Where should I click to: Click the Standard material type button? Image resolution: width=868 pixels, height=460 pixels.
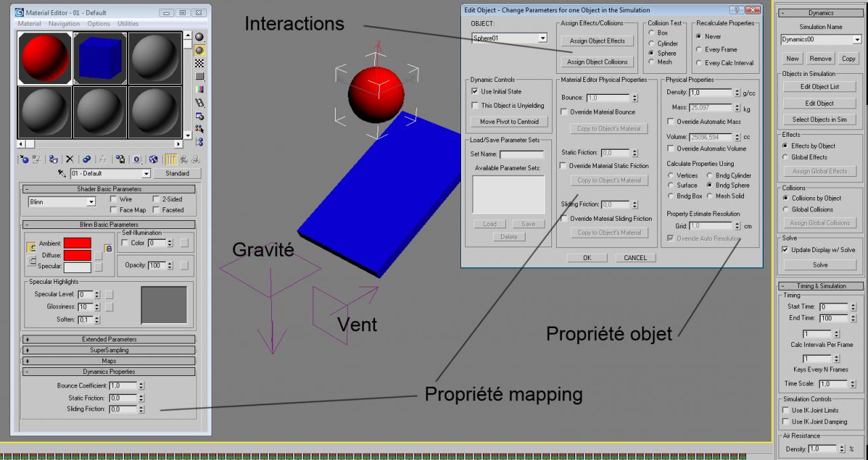(178, 173)
